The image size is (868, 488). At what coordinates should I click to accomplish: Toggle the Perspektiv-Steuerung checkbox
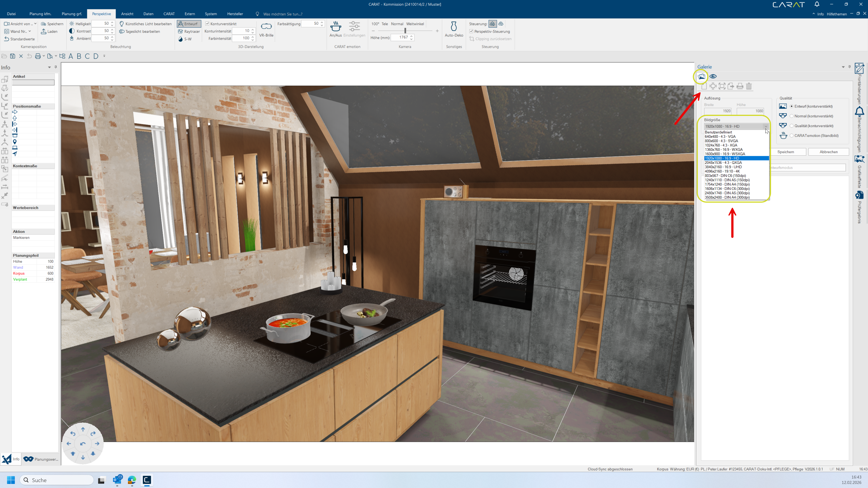click(x=471, y=31)
